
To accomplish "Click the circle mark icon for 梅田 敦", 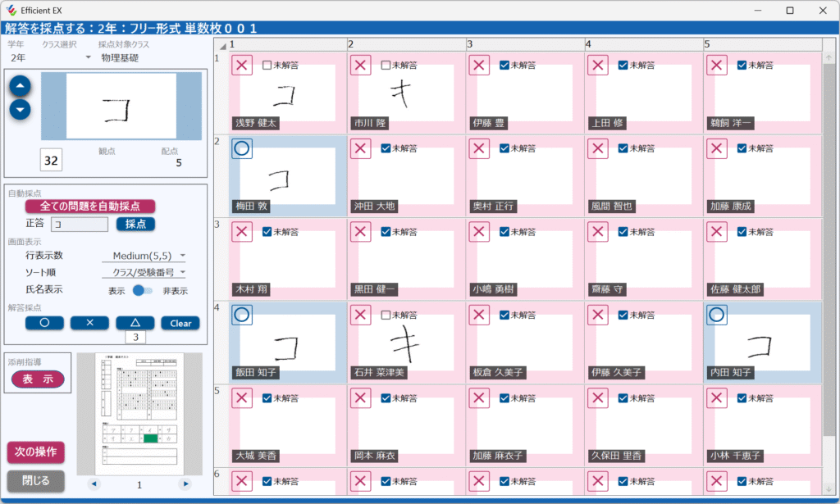I will click(x=242, y=148).
